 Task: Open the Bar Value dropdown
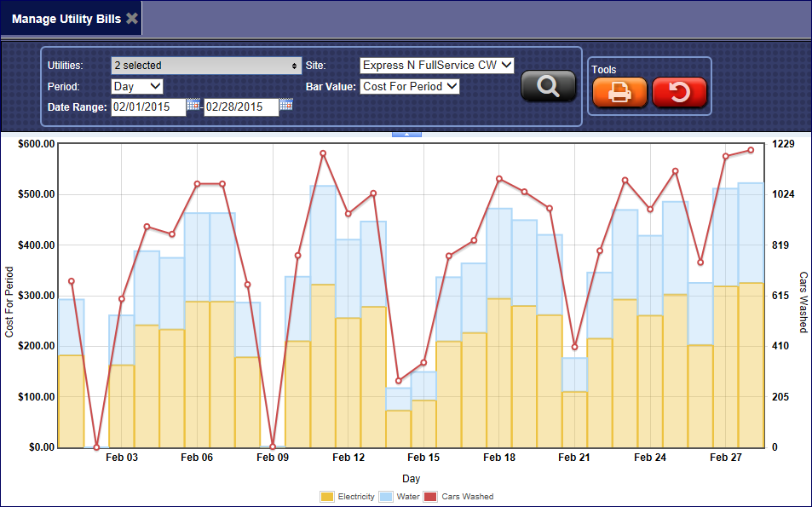(410, 86)
